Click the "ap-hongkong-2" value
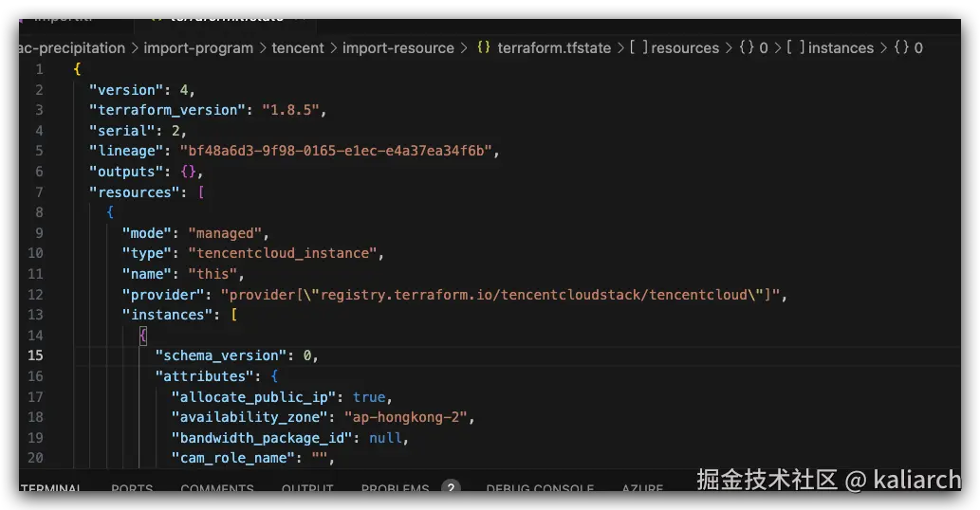This screenshot has width=980, height=510. point(406,417)
